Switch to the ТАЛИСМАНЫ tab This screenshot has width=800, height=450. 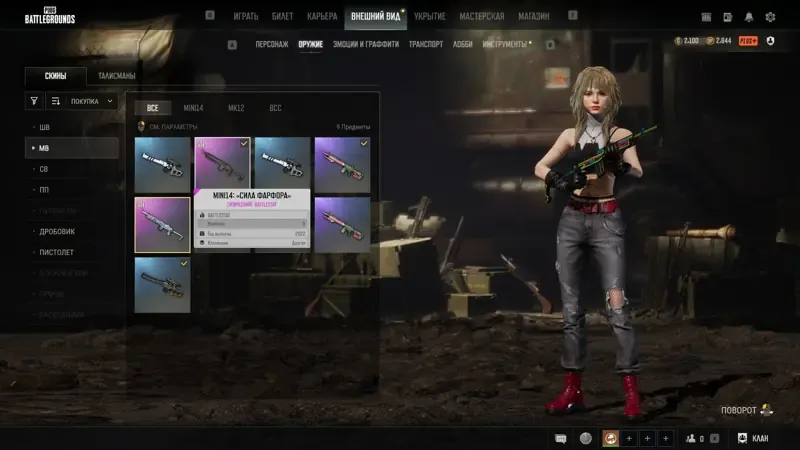click(x=116, y=76)
